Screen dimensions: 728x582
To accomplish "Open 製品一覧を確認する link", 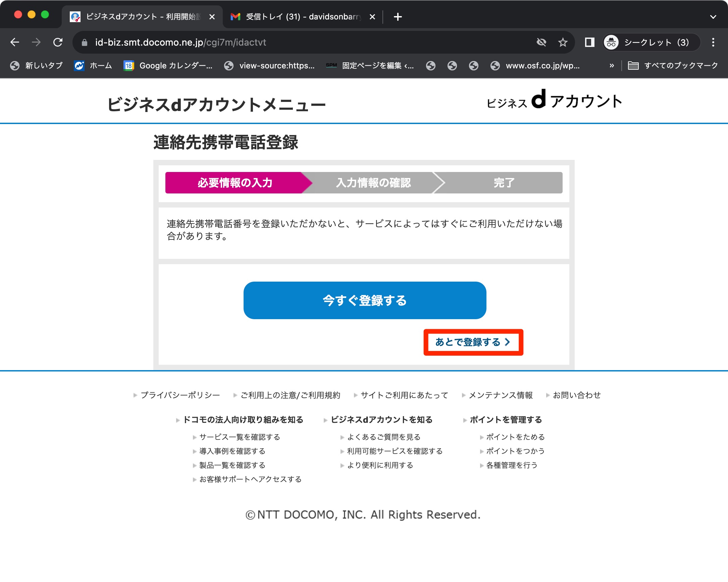I will point(232,465).
